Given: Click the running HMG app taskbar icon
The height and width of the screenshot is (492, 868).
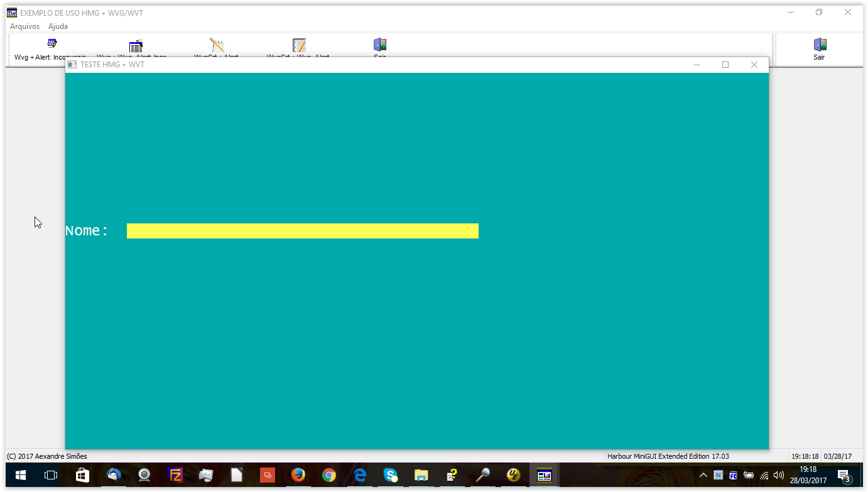Looking at the screenshot, I should (545, 476).
